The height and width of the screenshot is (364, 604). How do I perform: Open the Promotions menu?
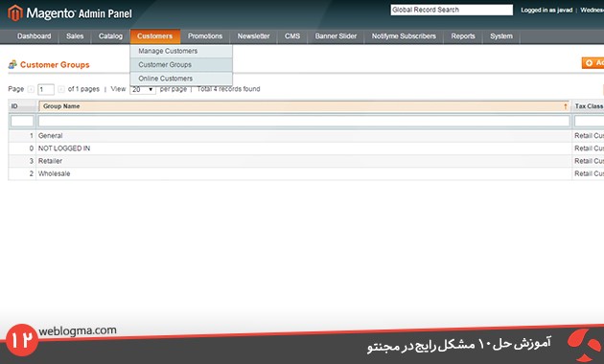tap(205, 36)
